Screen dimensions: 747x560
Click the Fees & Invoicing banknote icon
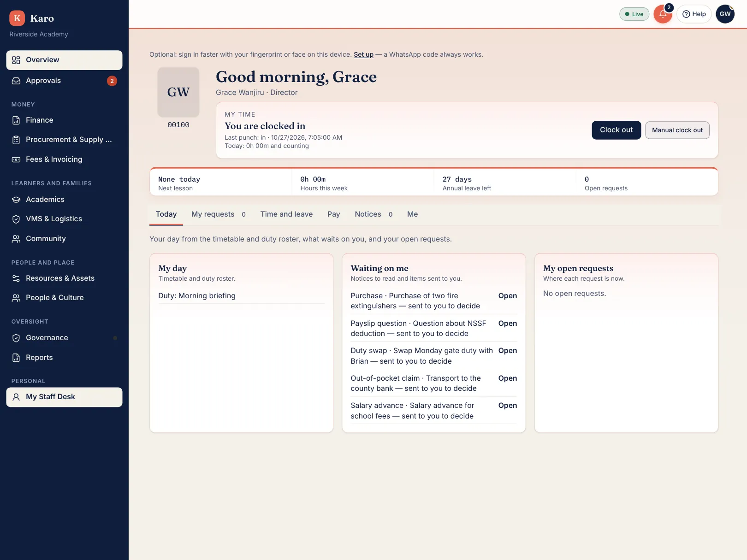point(16,159)
